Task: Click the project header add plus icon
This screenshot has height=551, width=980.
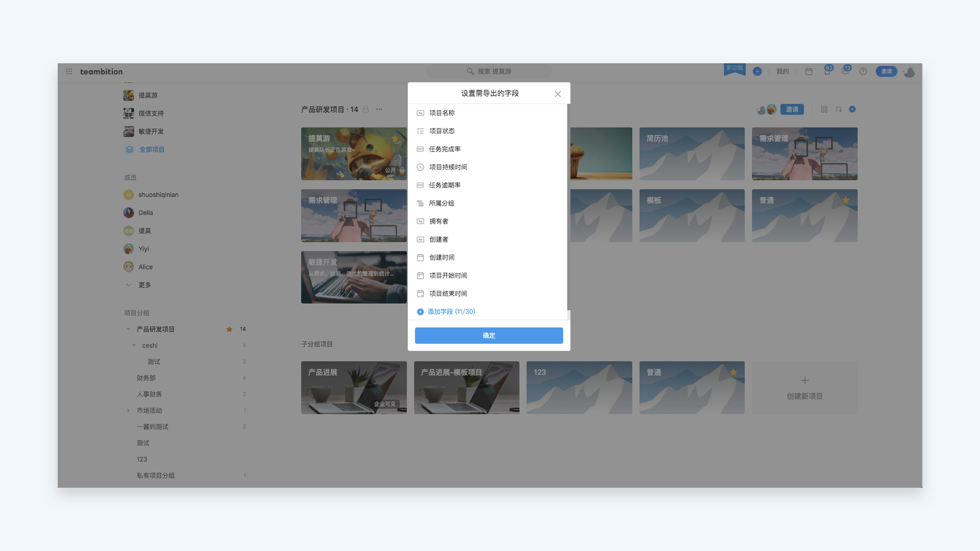Action: coord(852,109)
